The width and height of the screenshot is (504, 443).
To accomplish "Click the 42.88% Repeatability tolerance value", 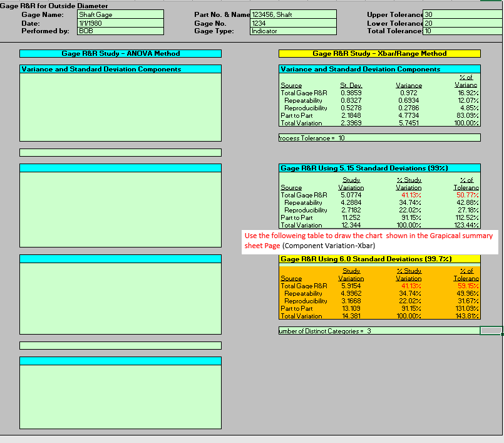I will pos(468,202).
